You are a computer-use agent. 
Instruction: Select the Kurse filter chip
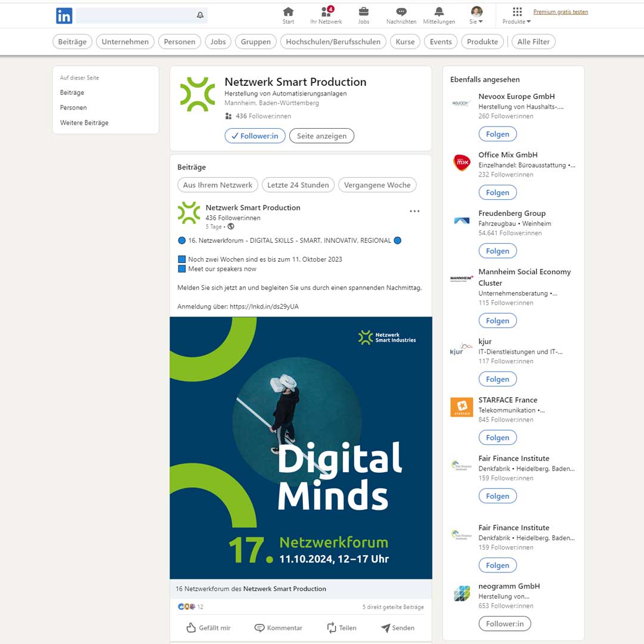coord(405,42)
